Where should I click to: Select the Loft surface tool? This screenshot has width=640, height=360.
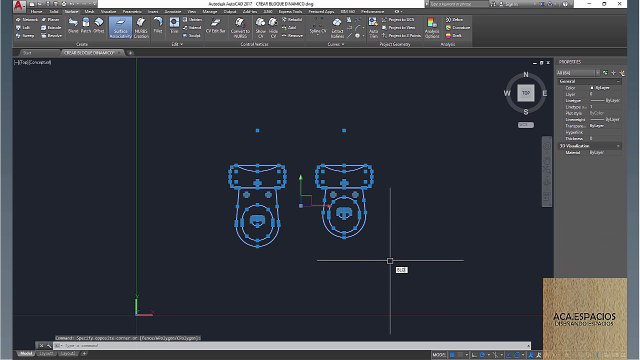coord(23,27)
